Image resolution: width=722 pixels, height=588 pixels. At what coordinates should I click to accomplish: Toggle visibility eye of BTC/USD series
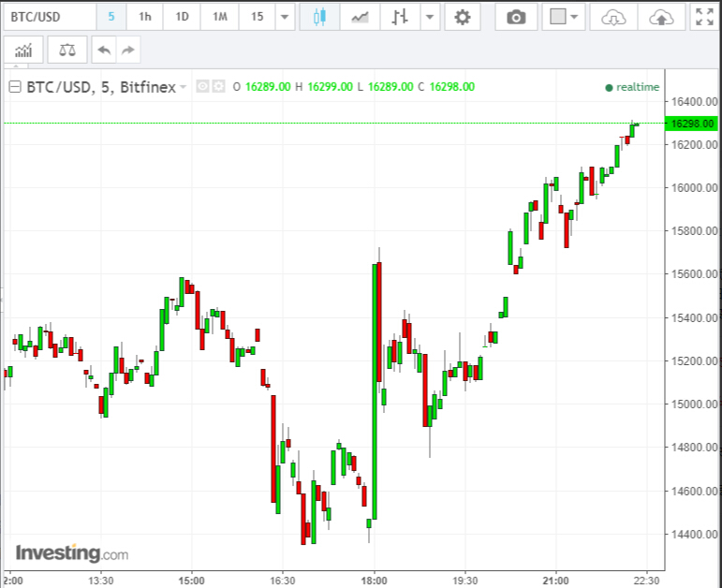(203, 87)
